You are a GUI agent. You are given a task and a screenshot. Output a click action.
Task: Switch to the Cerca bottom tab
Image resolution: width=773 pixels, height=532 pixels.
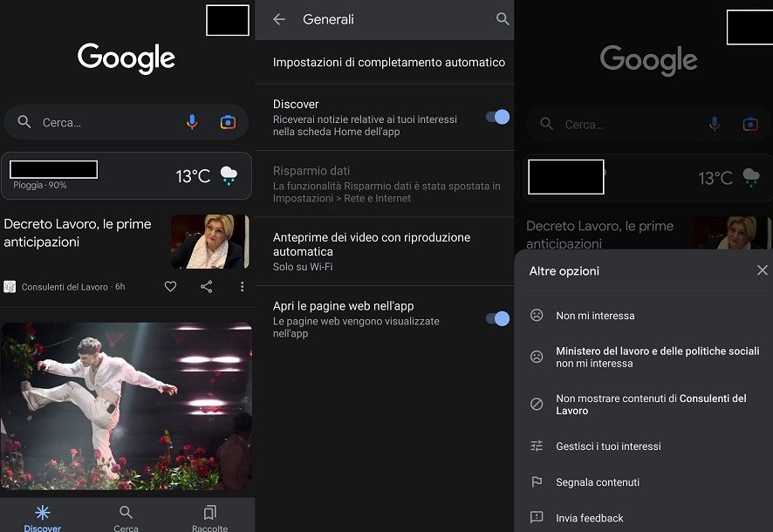[126, 517]
